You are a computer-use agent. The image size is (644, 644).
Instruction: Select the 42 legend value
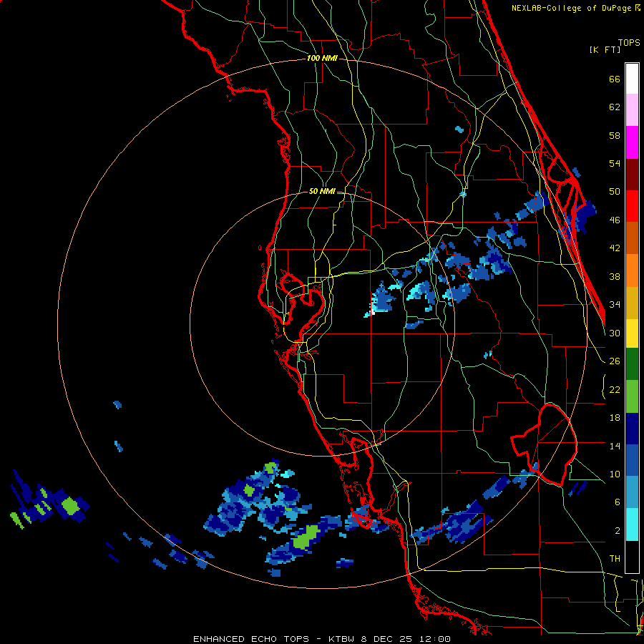615,248
